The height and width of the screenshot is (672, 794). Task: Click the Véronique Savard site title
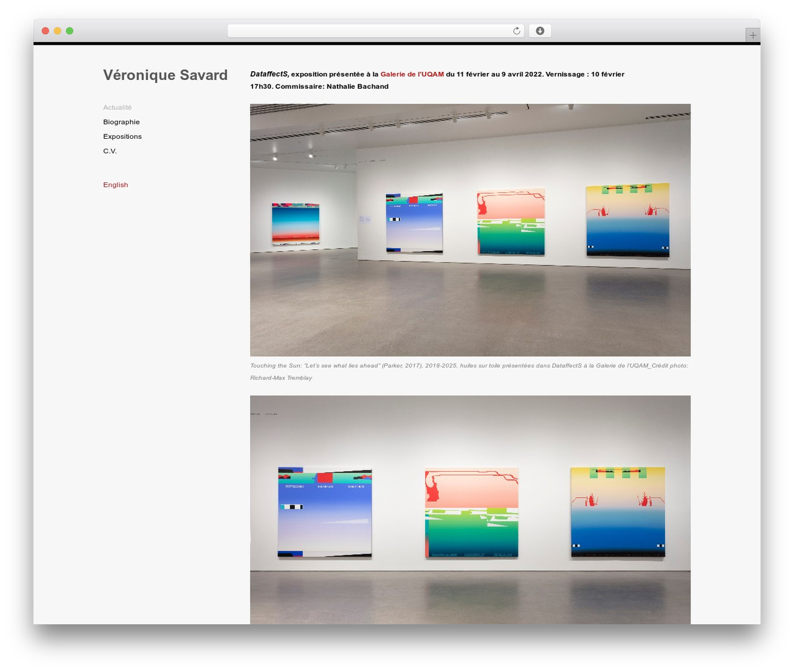coord(166,75)
